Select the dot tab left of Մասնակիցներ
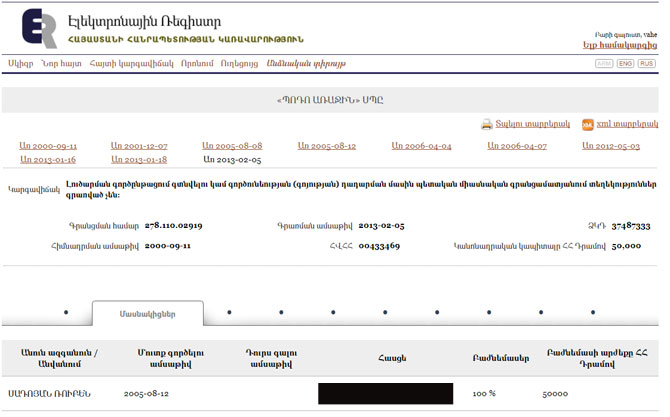 coord(66,312)
